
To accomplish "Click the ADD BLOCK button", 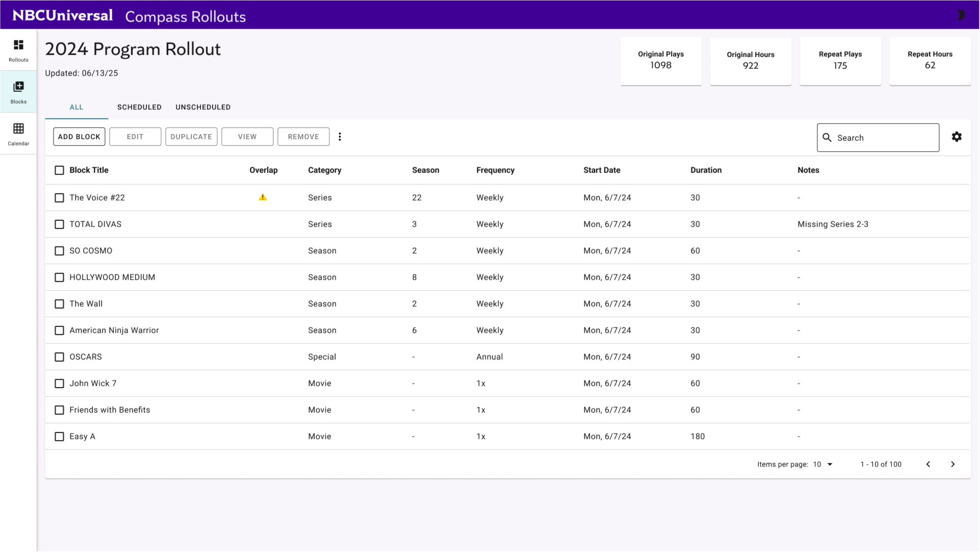I will [79, 137].
